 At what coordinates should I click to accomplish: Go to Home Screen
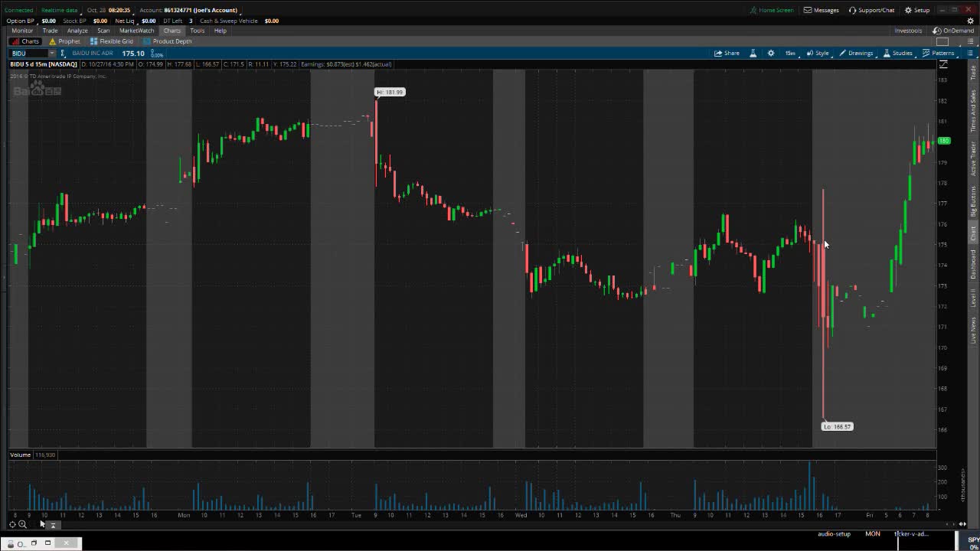click(772, 10)
